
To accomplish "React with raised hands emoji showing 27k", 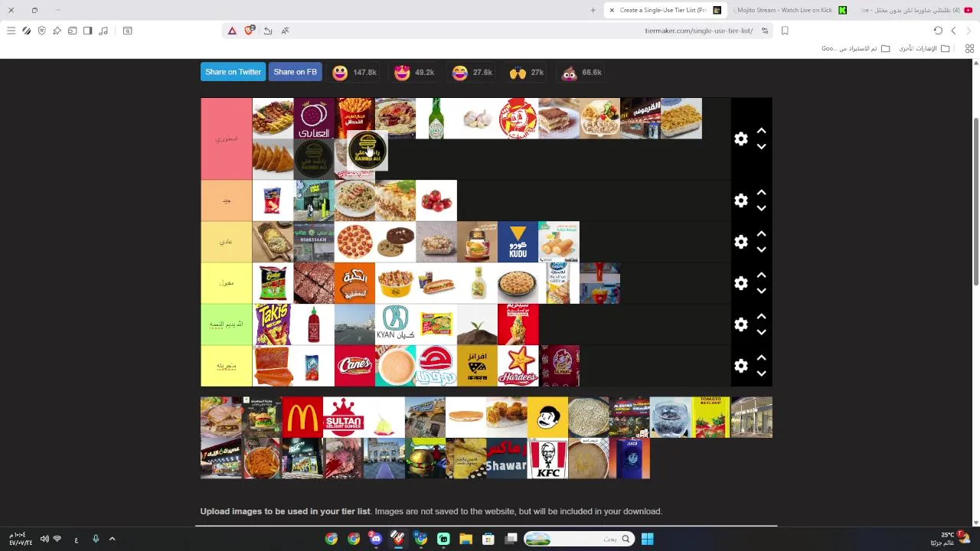I will click(x=527, y=72).
